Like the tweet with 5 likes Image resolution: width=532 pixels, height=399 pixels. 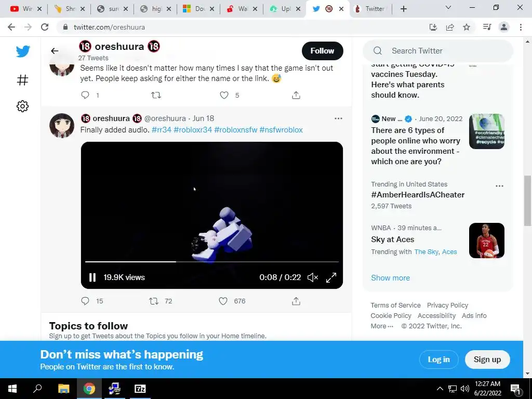(x=224, y=95)
